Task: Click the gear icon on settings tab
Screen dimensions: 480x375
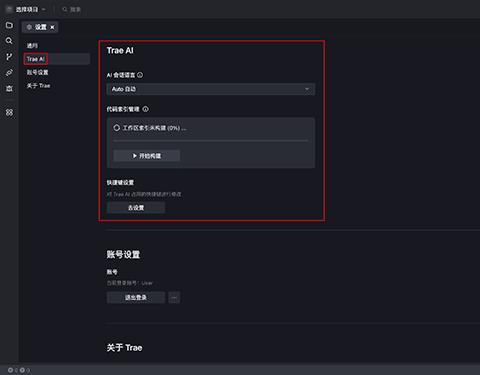Action: [x=29, y=27]
